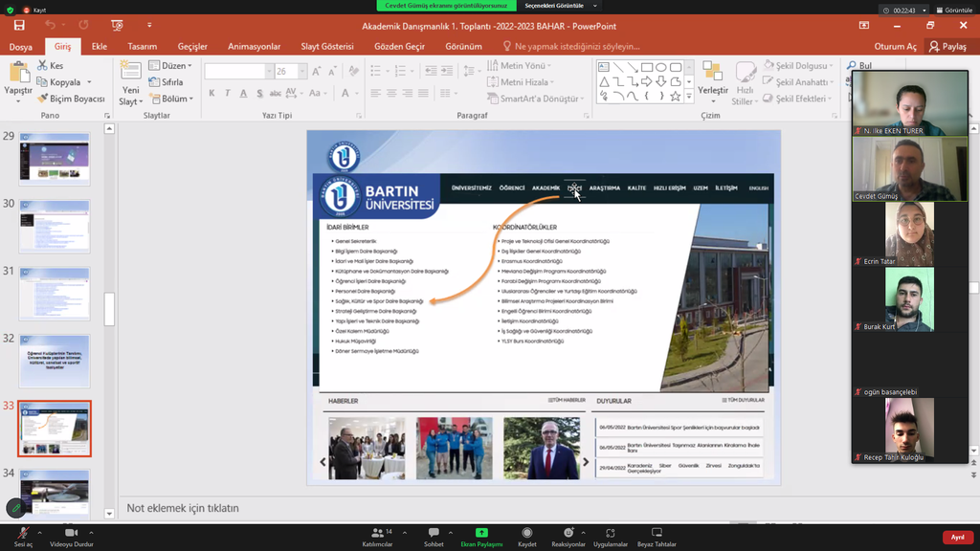980x551 pixels.
Task: Open the Zoom Sohbet chat panel
Action: [434, 538]
